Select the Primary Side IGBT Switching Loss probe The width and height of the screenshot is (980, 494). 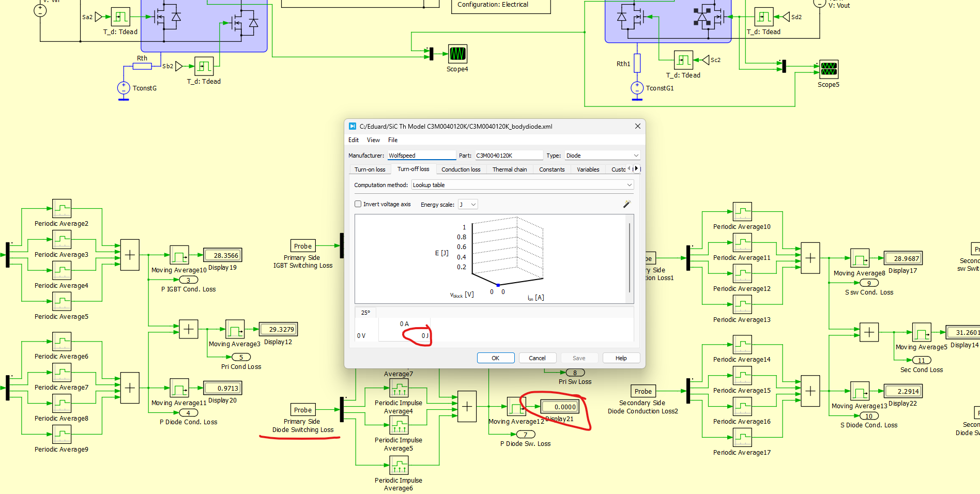click(x=303, y=246)
